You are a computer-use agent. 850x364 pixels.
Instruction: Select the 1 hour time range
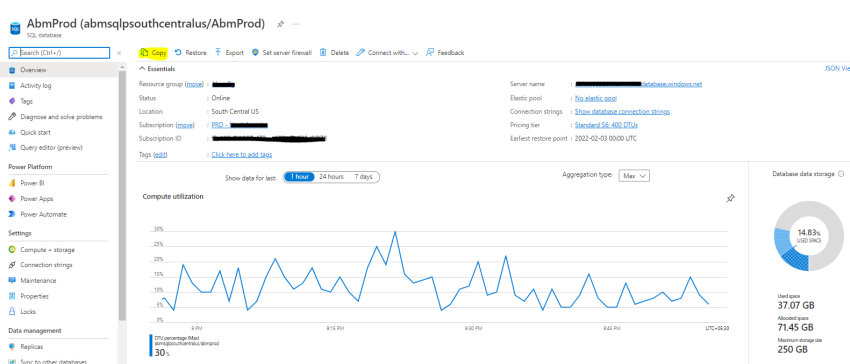pyautogui.click(x=299, y=177)
